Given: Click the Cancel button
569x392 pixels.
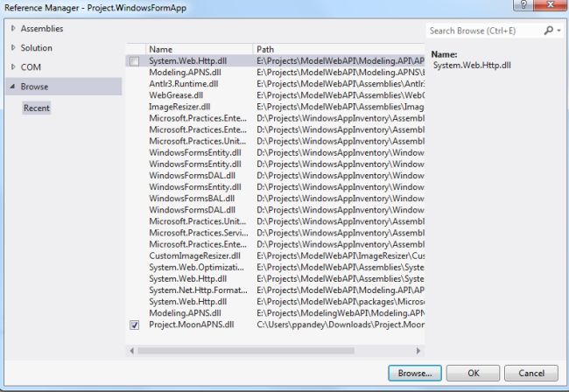Looking at the screenshot, I should pyautogui.click(x=531, y=373).
